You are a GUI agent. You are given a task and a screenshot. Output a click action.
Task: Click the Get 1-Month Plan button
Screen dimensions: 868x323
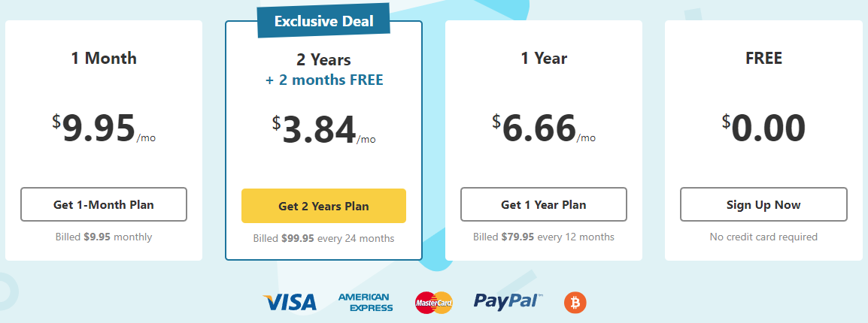(104, 204)
